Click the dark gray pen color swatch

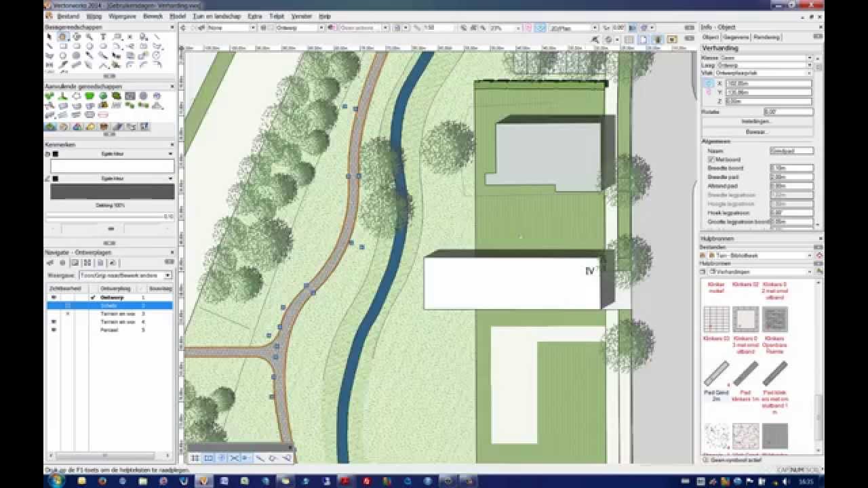[x=113, y=192]
